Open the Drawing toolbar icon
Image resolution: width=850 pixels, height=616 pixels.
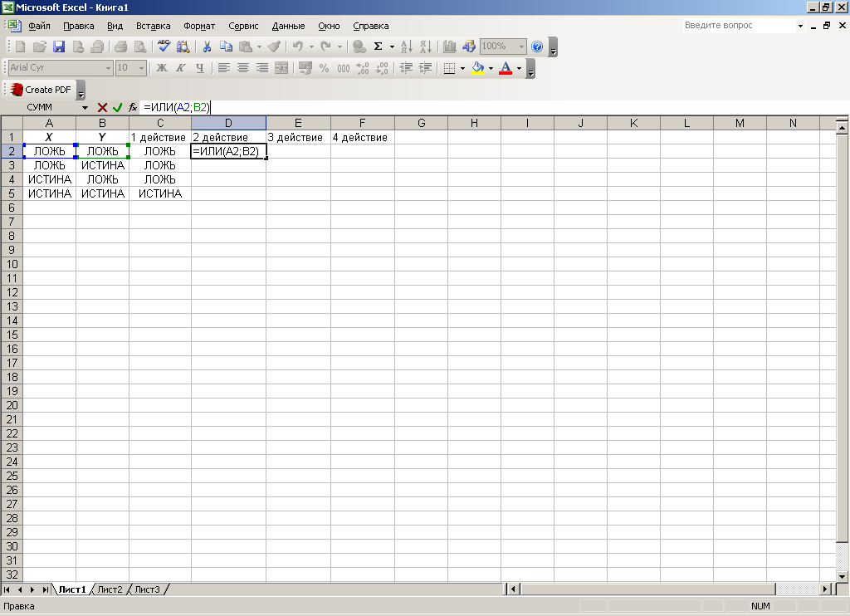click(469, 46)
